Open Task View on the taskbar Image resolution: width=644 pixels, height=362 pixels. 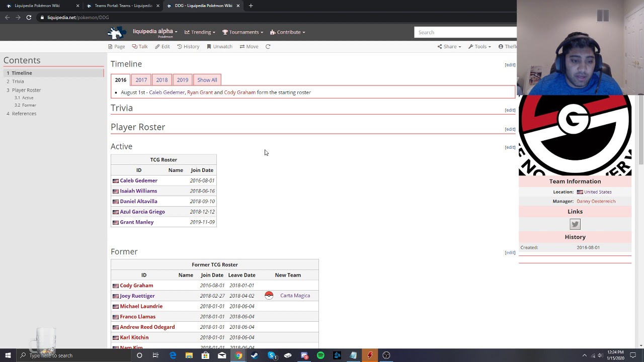point(155,355)
